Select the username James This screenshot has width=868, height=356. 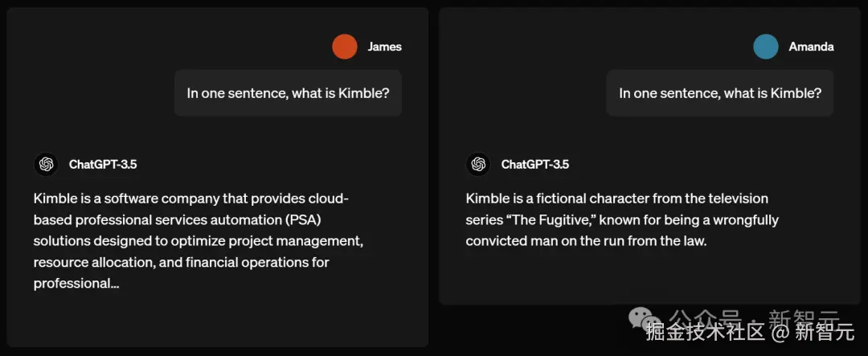(x=385, y=47)
